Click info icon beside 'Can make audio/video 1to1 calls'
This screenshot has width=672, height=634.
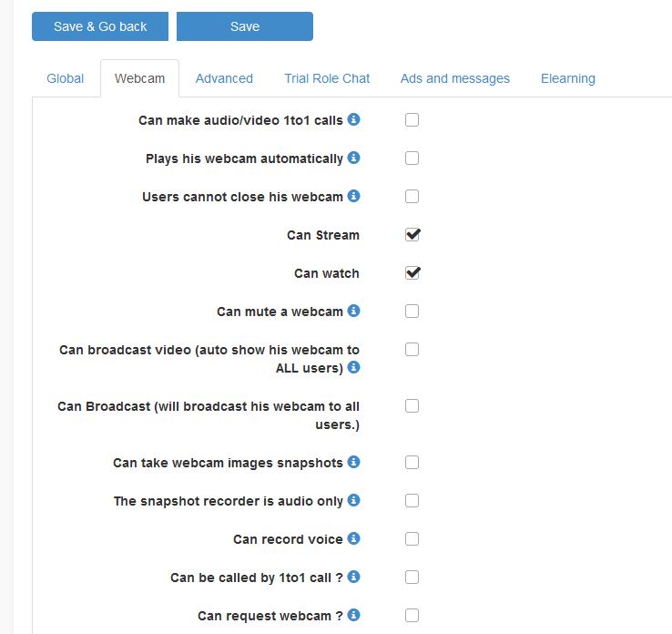point(354,119)
